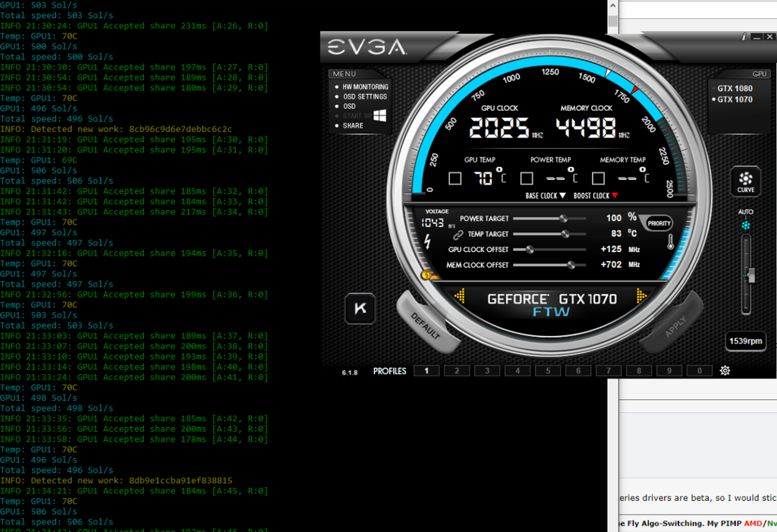This screenshot has width=777, height=532.
Task: Click the 6.1.8 version number
Action: 349,373
